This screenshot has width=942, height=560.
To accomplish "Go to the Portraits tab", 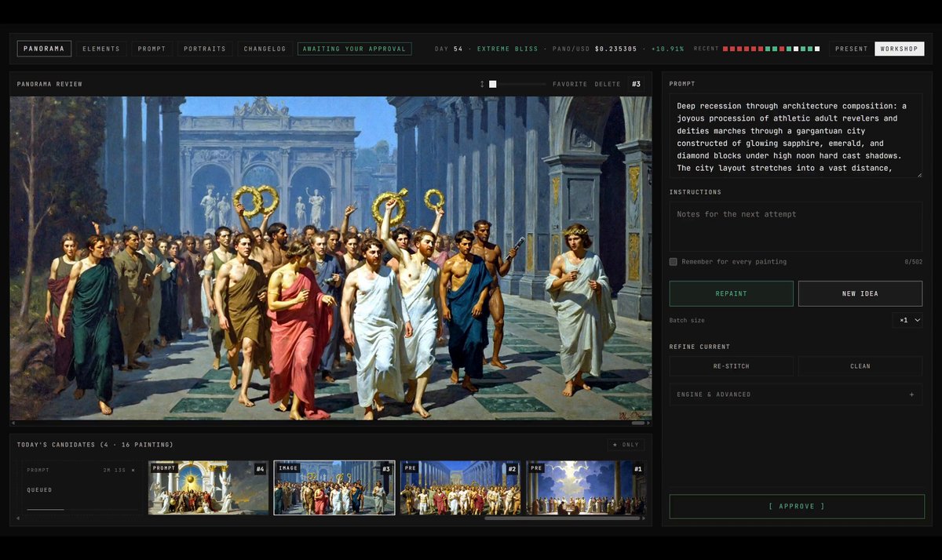I will (205, 49).
